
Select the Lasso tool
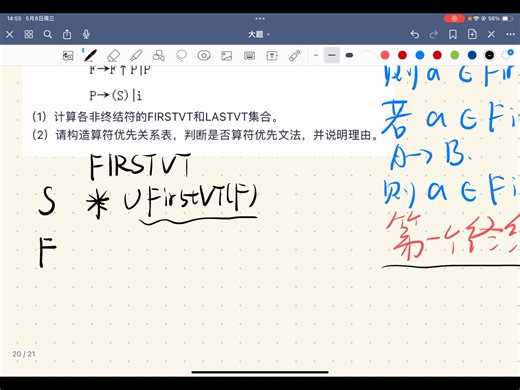point(181,55)
